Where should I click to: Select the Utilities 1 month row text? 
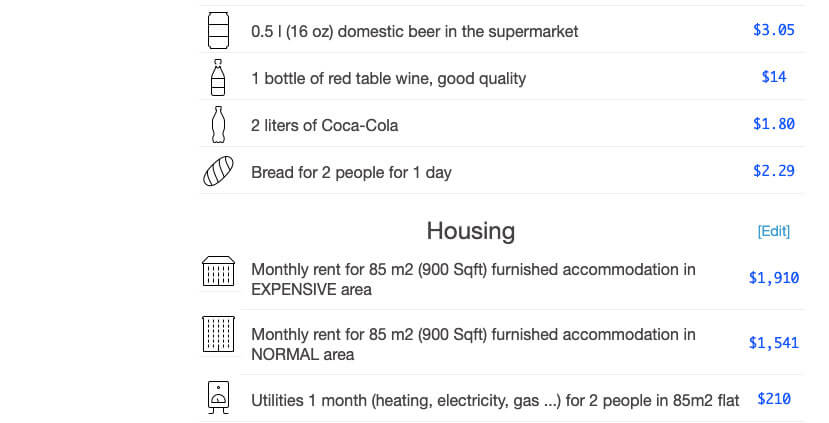[495, 400]
